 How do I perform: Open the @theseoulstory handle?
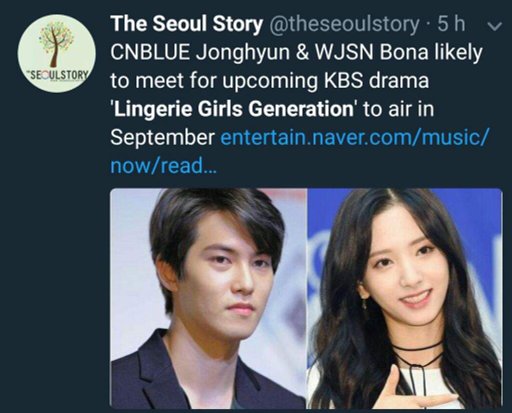(343, 24)
